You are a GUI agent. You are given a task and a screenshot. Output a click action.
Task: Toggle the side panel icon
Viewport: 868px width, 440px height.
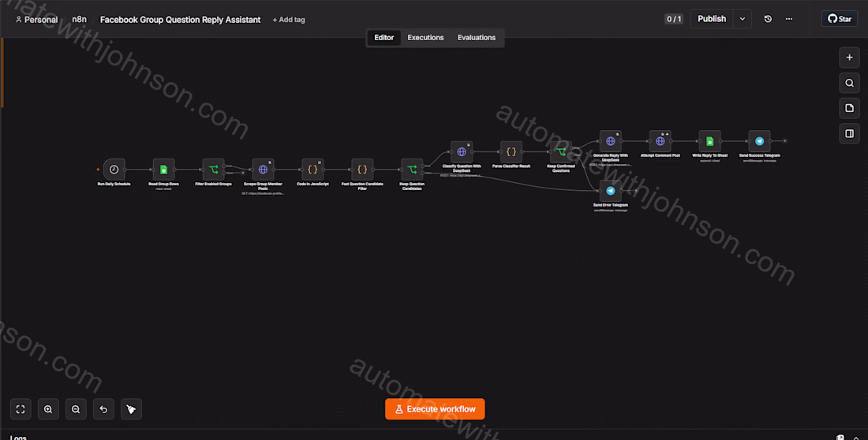[849, 133]
